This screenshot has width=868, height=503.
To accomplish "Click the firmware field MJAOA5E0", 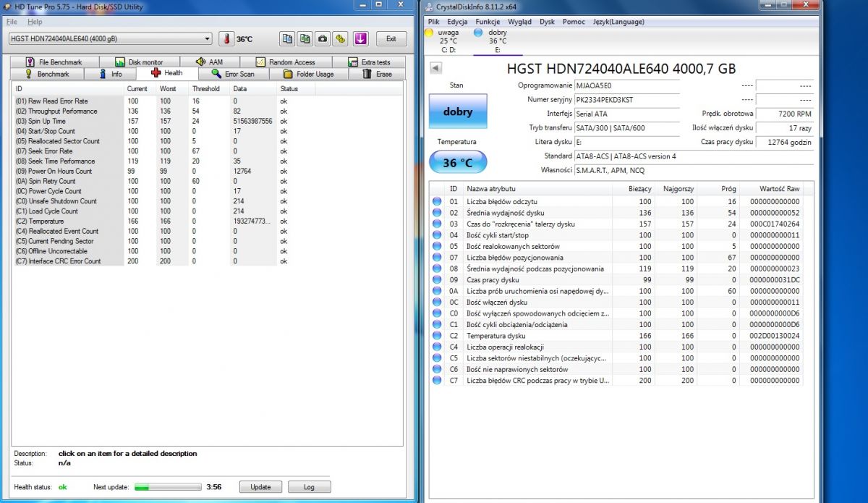I will point(626,85).
